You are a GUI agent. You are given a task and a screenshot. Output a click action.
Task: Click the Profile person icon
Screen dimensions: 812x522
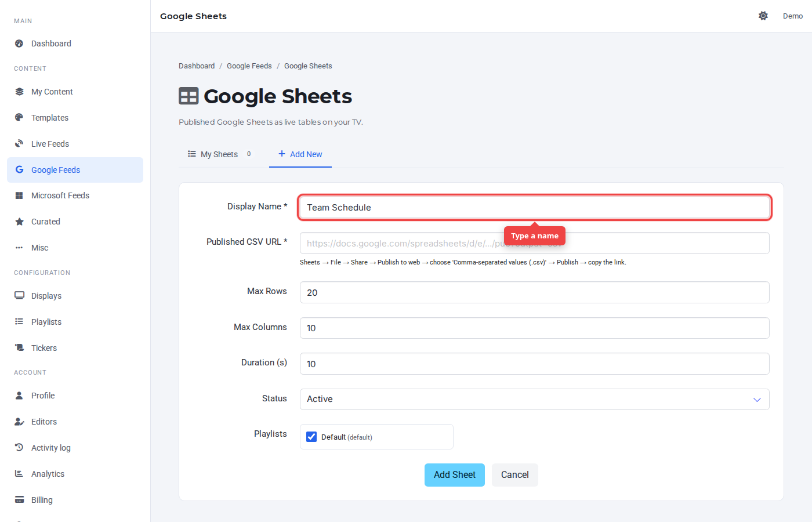click(19, 396)
